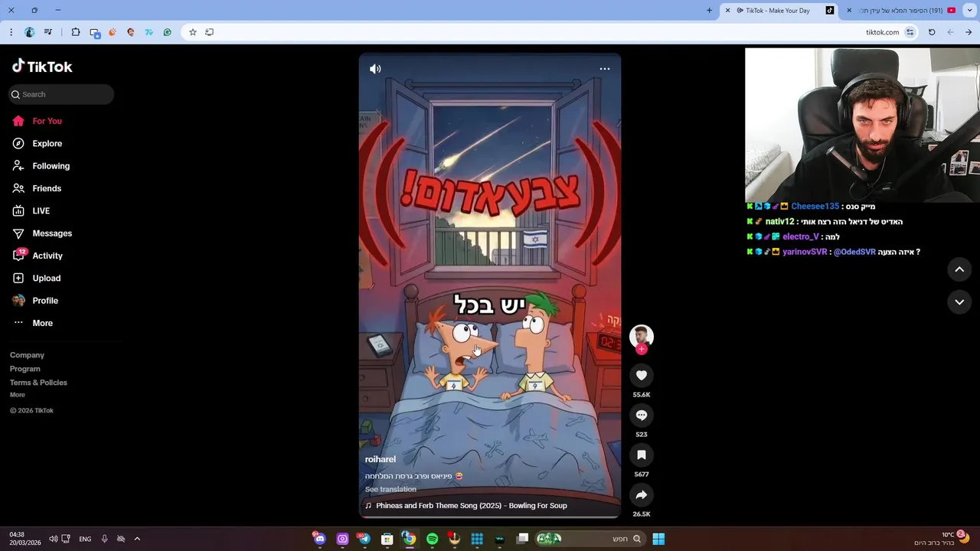Image resolution: width=980 pixels, height=551 pixels.
Task: Open Discord from the taskbar
Action: (x=319, y=539)
